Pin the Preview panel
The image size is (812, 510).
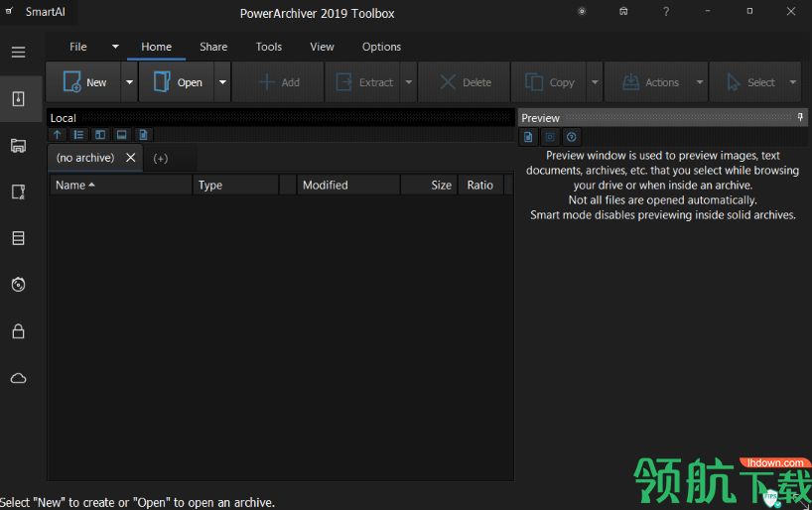pos(800,117)
